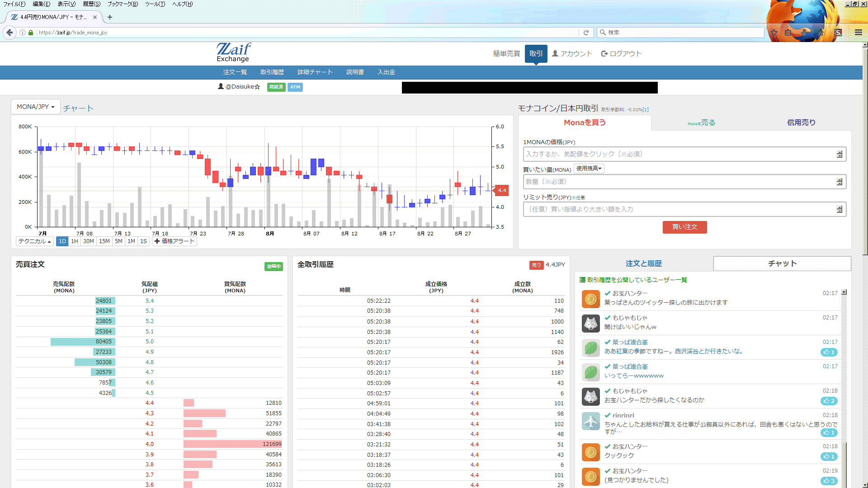Open the 注文と履歴 tab
The image size is (868, 488).
(x=644, y=263)
